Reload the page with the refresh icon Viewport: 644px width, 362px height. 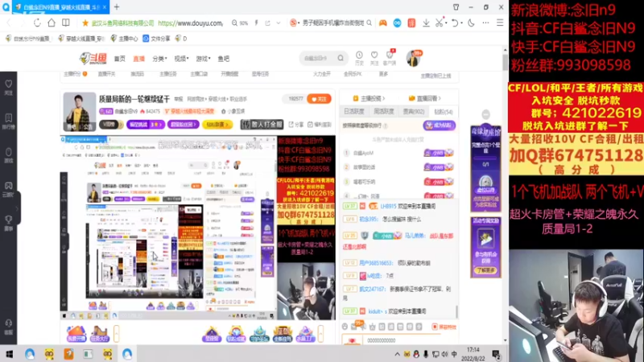click(x=37, y=23)
